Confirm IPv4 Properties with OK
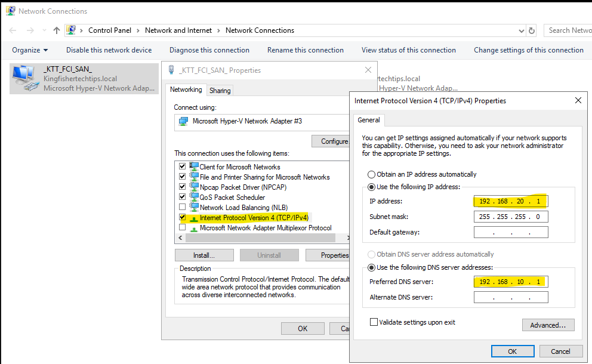Viewport: 592px width, 364px height. [x=513, y=351]
